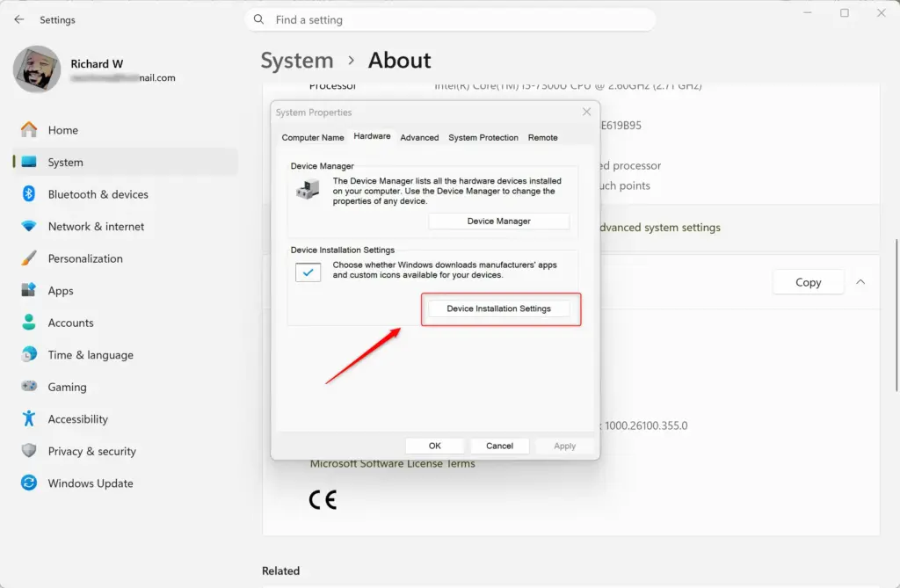This screenshot has width=900, height=588.
Task: Open Accessibility settings page
Action: (x=125, y=419)
